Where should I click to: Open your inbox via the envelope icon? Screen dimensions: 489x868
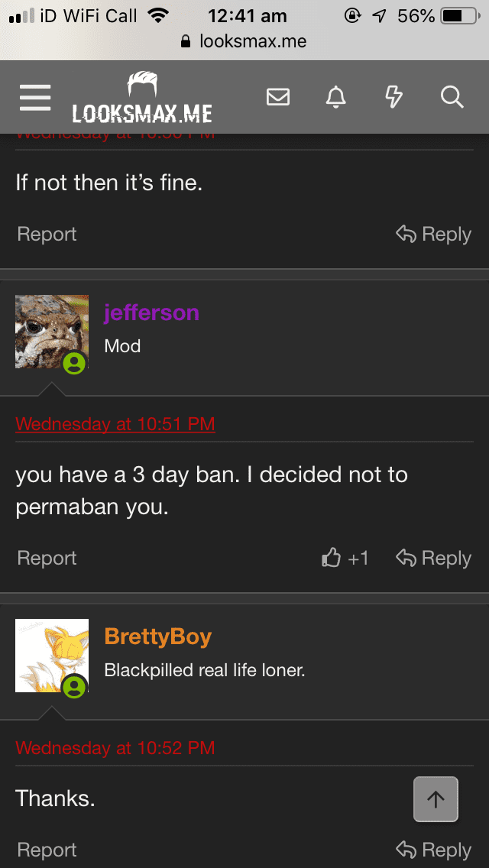(278, 97)
